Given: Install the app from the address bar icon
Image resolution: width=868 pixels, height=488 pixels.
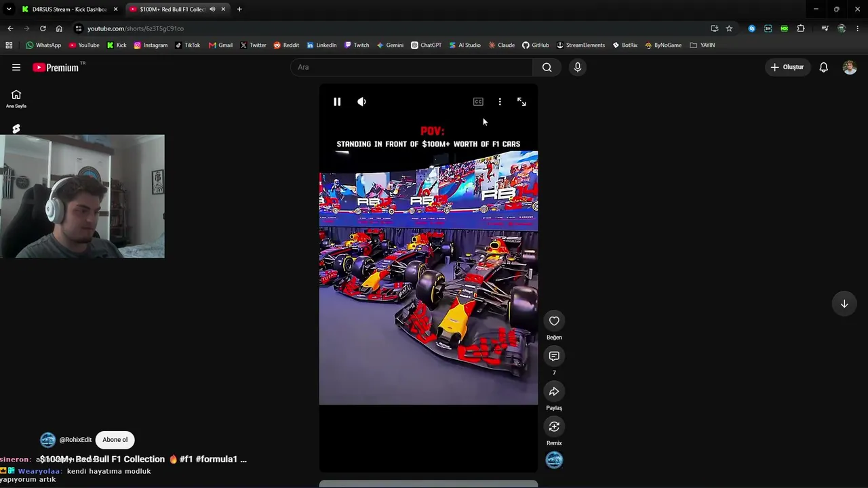Looking at the screenshot, I should [x=714, y=28].
